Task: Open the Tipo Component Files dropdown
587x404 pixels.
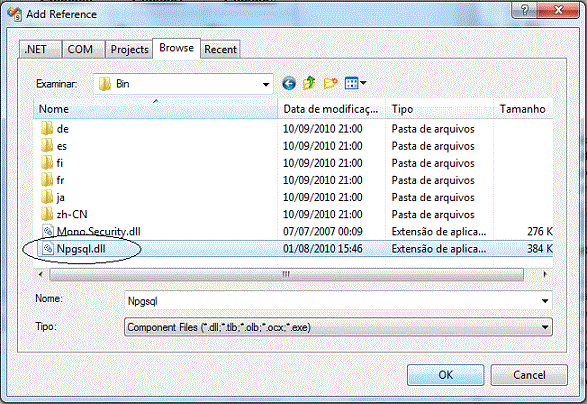Action: pos(545,328)
